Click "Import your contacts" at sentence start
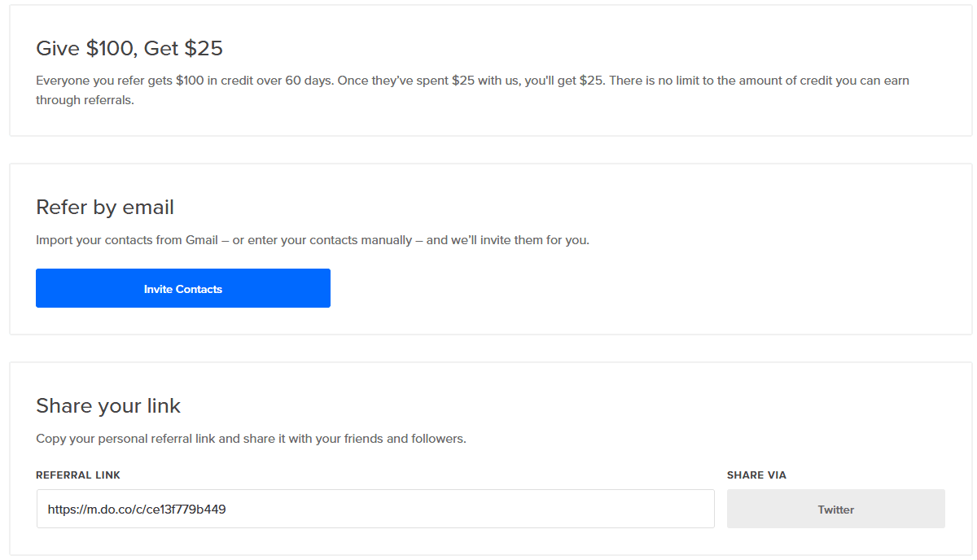 92,241
